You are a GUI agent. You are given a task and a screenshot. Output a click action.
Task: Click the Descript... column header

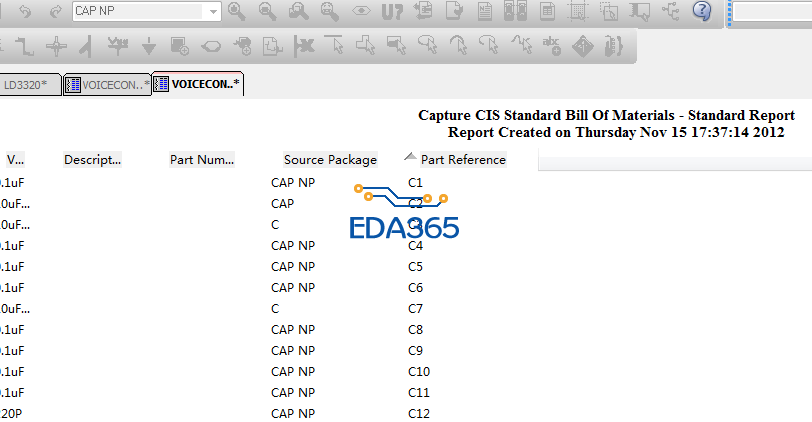coord(92,159)
